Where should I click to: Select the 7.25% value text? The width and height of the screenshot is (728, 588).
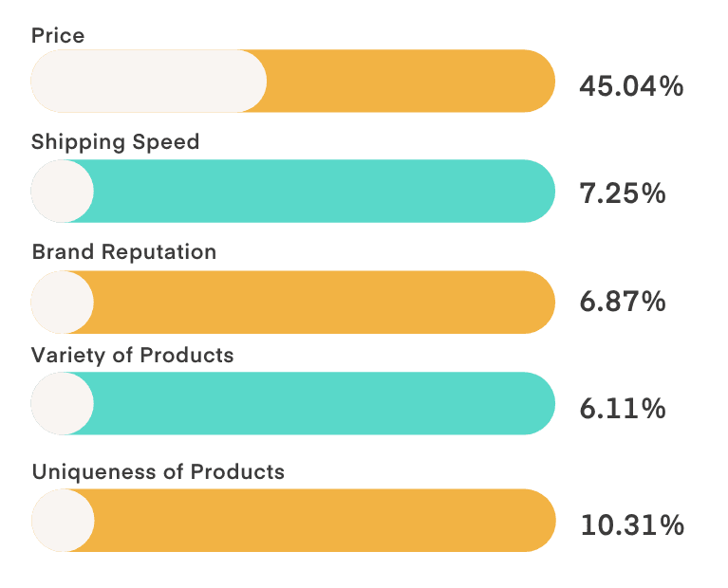623,193
